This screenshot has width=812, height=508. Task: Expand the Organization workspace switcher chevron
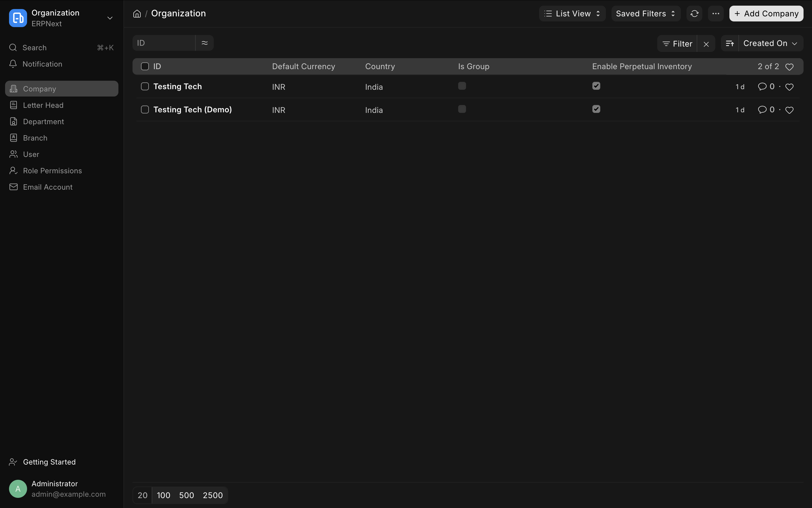[x=110, y=18]
